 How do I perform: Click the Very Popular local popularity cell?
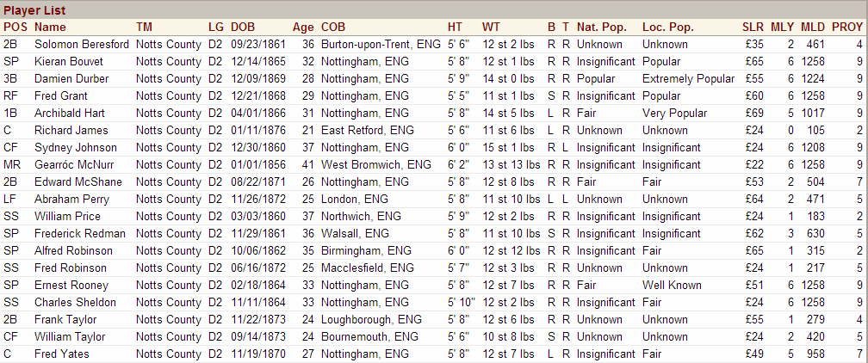[x=674, y=113]
